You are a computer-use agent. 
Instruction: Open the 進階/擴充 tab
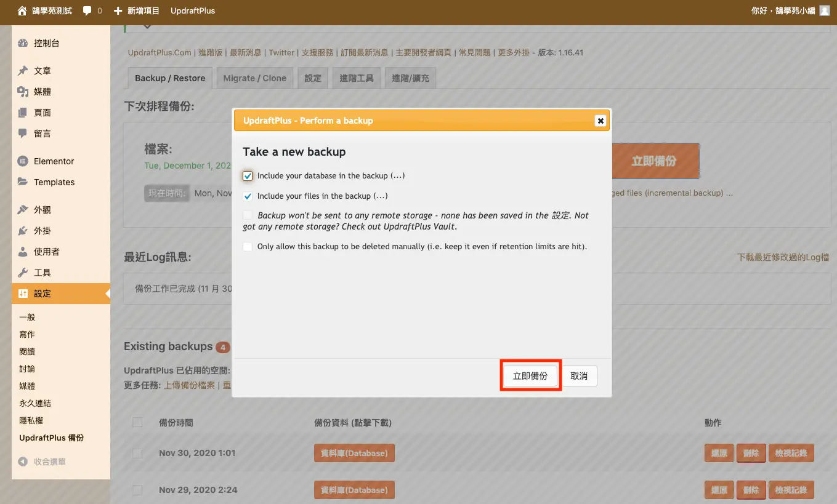pyautogui.click(x=411, y=78)
